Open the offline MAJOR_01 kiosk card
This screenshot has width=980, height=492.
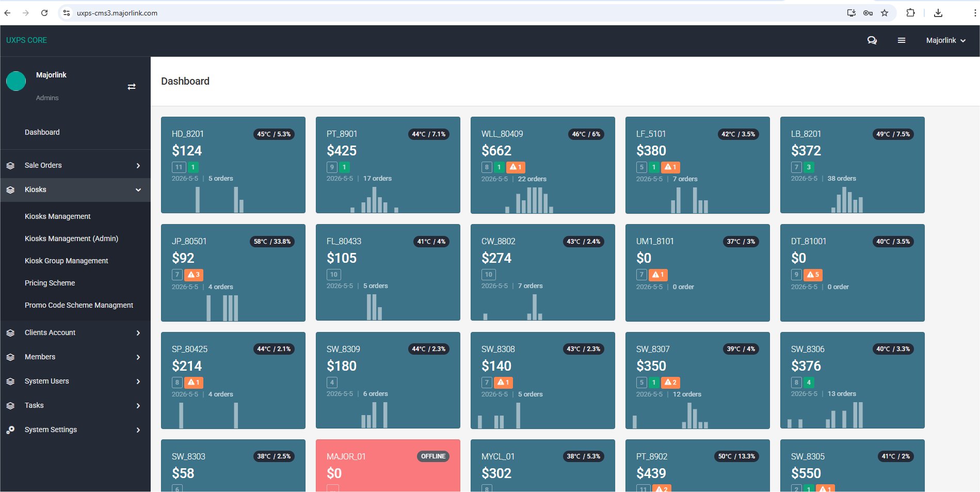pyautogui.click(x=388, y=465)
